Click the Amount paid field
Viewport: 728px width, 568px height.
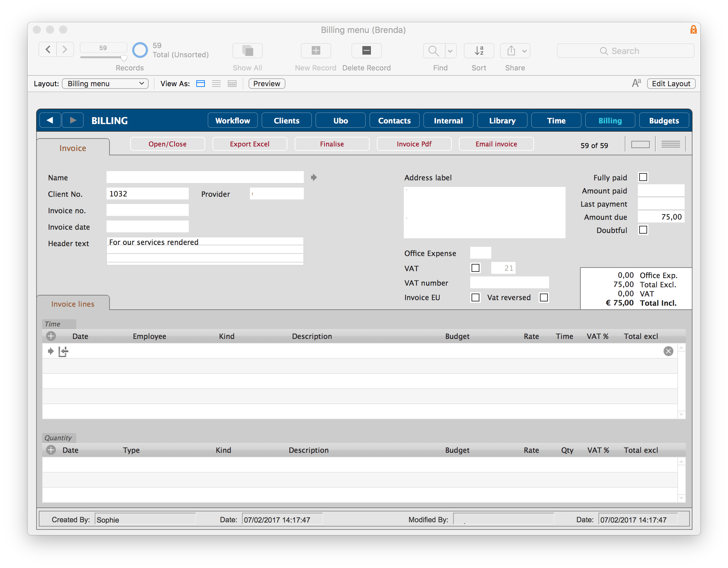pyautogui.click(x=661, y=191)
